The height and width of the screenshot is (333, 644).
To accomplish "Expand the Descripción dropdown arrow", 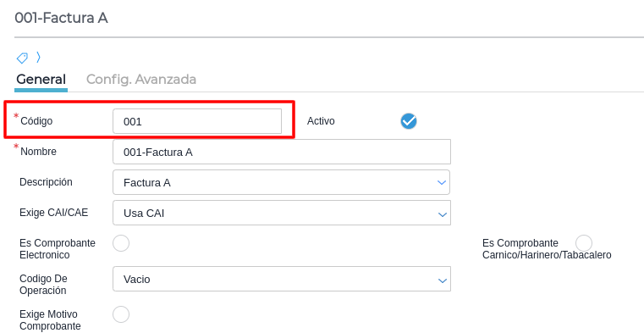I will point(442,182).
